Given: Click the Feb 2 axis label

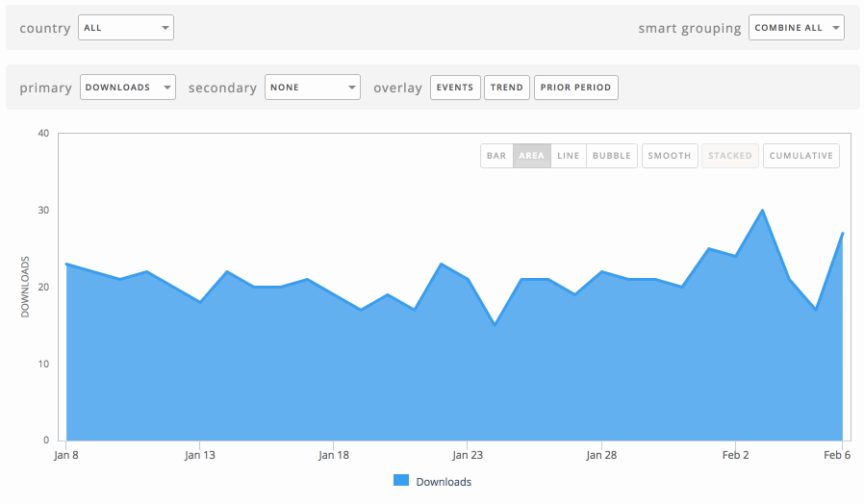Looking at the screenshot, I should pyautogui.click(x=736, y=455).
